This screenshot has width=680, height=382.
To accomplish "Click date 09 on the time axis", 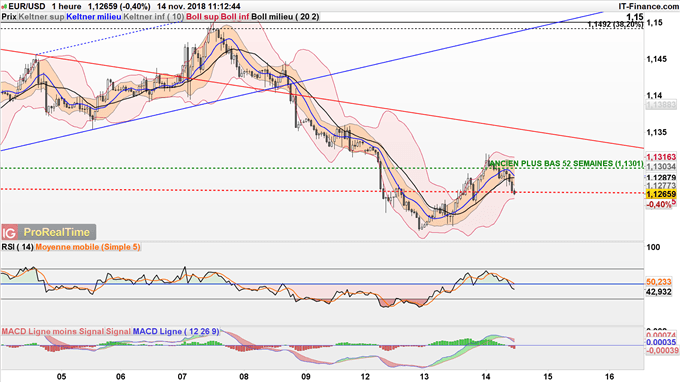I will coord(306,376).
